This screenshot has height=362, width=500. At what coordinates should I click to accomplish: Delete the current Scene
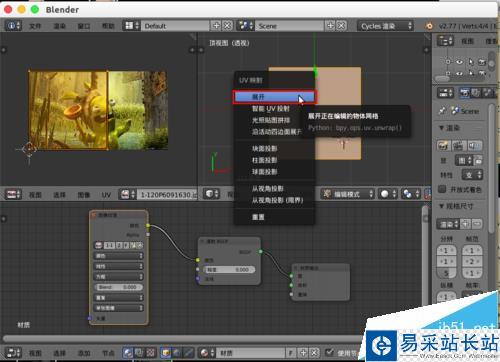tap(341, 26)
